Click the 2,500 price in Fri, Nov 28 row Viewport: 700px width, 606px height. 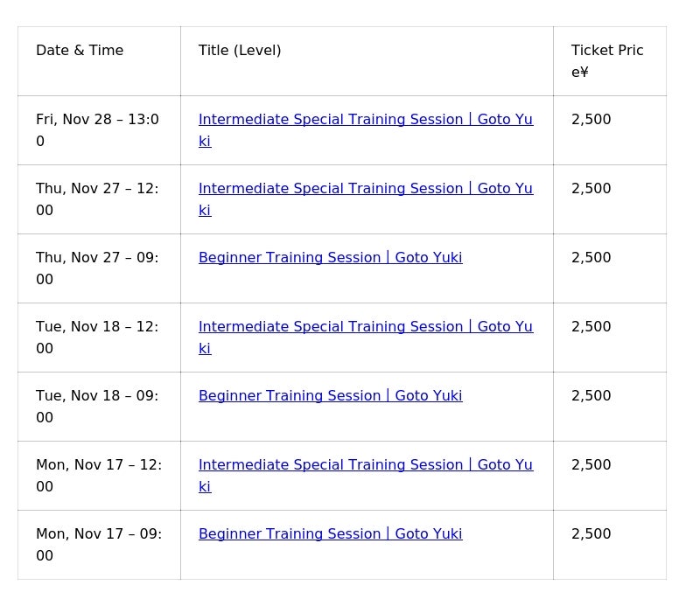coord(591,120)
